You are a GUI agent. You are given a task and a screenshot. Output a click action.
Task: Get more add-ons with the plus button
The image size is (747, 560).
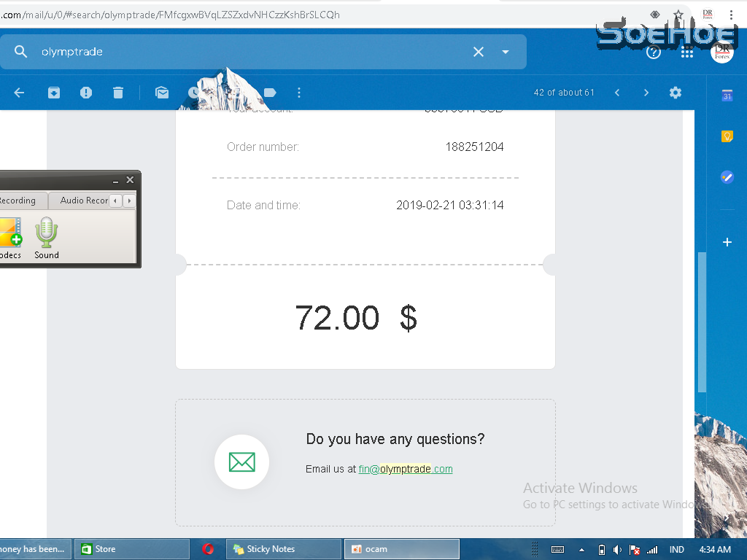click(727, 242)
